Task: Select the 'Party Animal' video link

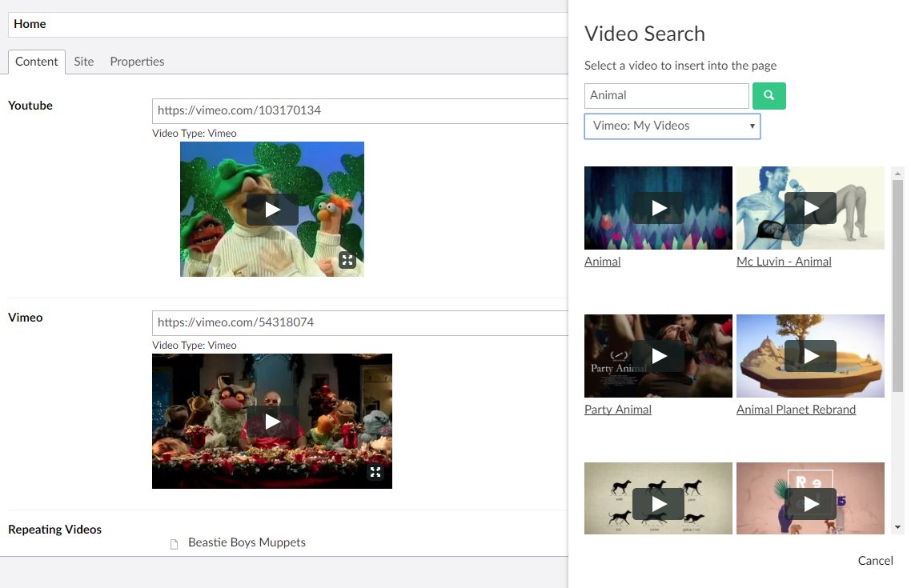Action: pyautogui.click(x=617, y=410)
